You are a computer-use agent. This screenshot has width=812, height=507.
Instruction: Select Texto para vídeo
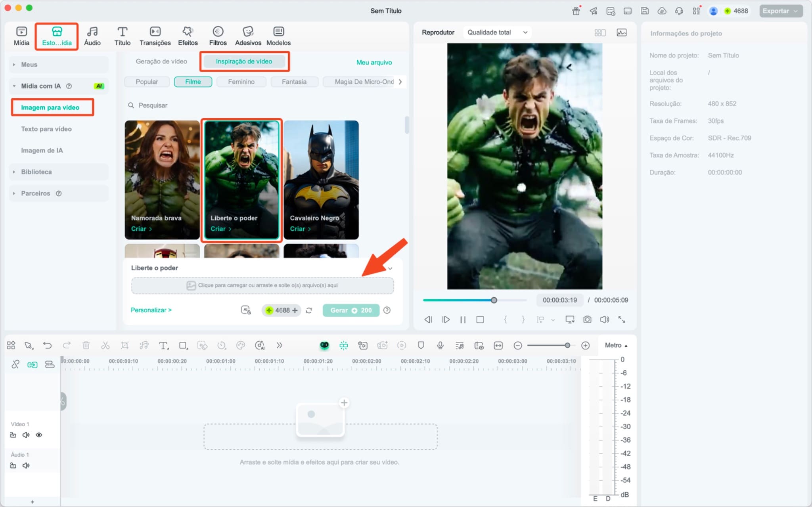point(46,129)
